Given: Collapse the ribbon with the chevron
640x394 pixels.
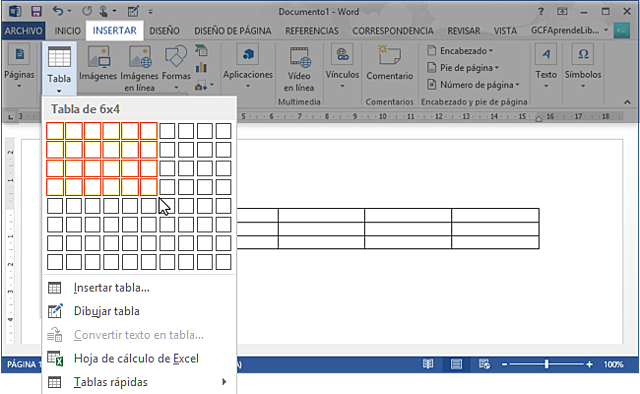Looking at the screenshot, I should coord(627,102).
